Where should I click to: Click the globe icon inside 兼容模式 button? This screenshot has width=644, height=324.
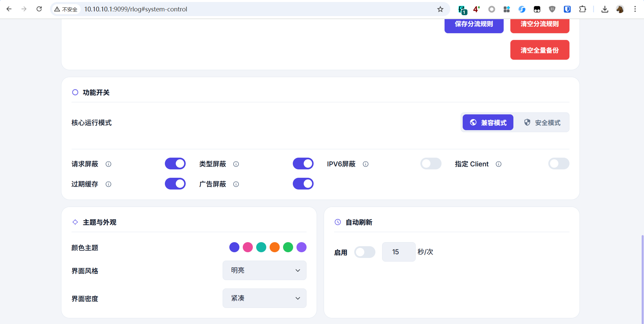pos(473,122)
